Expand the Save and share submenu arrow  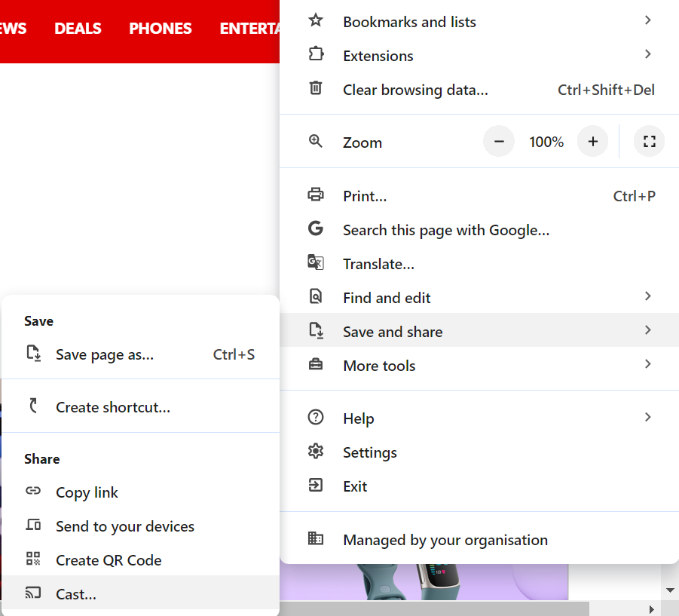648,330
